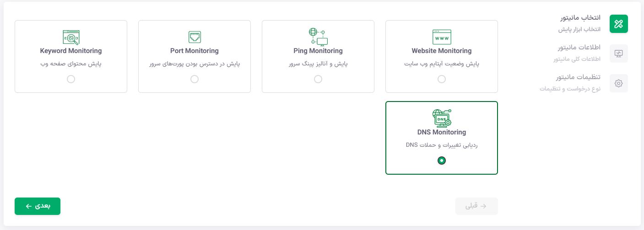Click the selected DNS Monitoring radio button
Viewport: 644px width, 230px height.
(x=442, y=160)
